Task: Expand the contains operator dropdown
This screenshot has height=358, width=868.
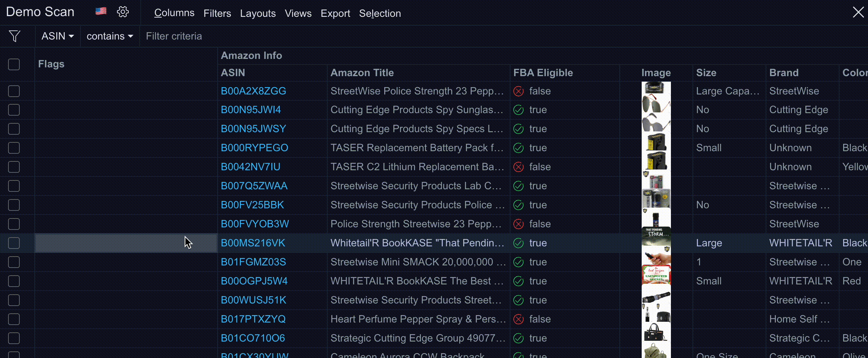Action: click(x=110, y=36)
